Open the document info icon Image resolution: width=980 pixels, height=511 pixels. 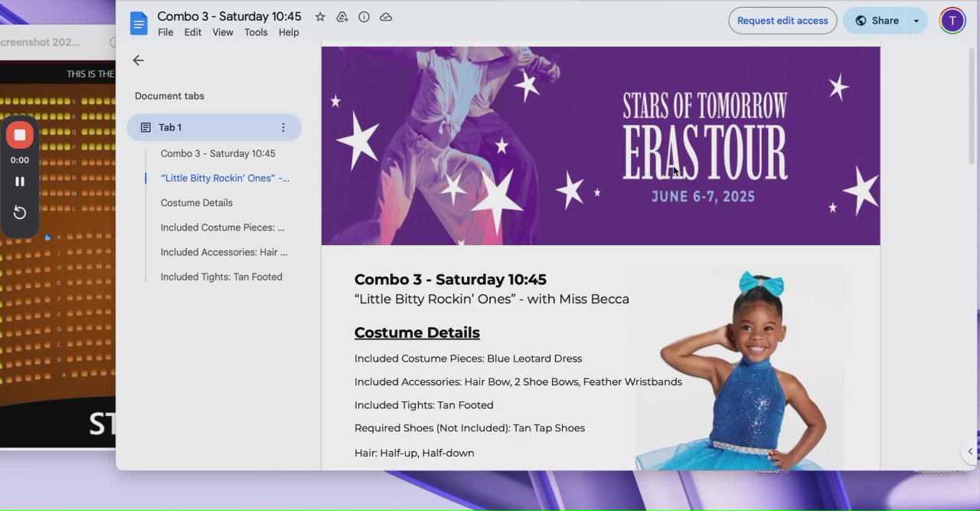(x=364, y=17)
